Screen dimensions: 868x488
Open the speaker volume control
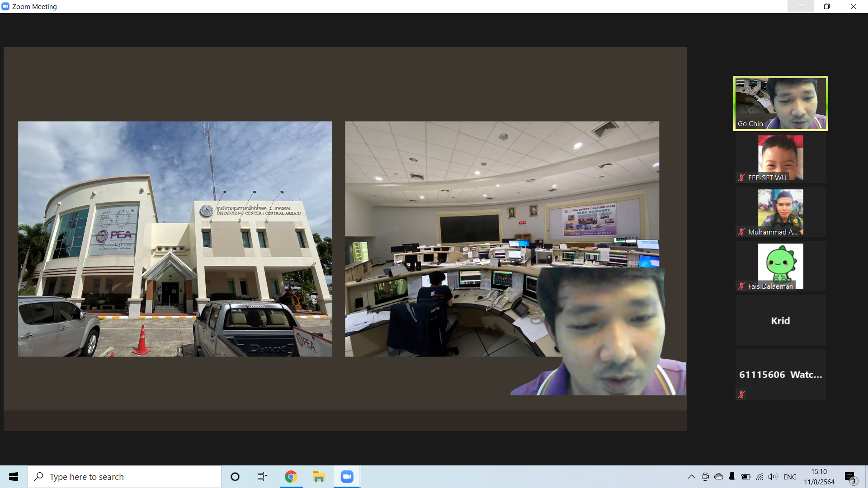click(773, 477)
